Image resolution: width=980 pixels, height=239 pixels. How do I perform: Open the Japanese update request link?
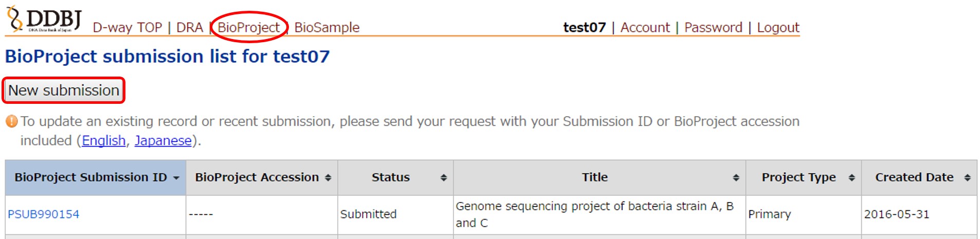coord(163,141)
